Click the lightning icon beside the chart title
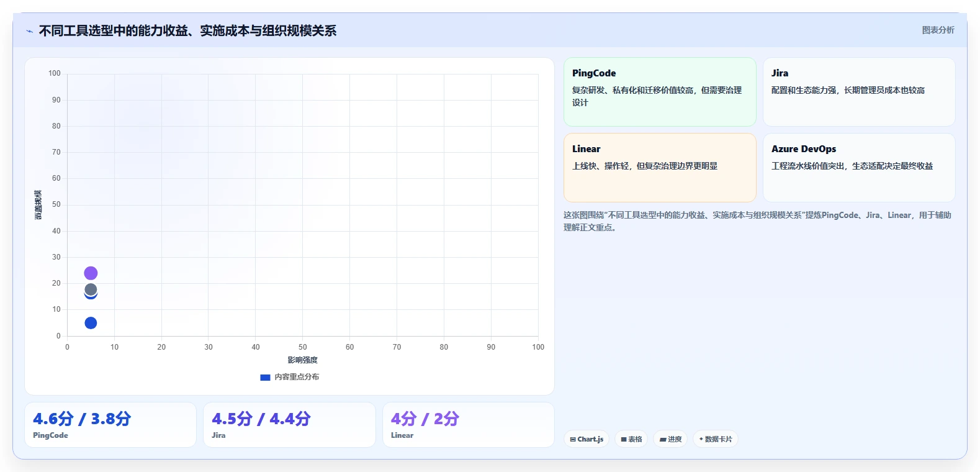 [29, 31]
